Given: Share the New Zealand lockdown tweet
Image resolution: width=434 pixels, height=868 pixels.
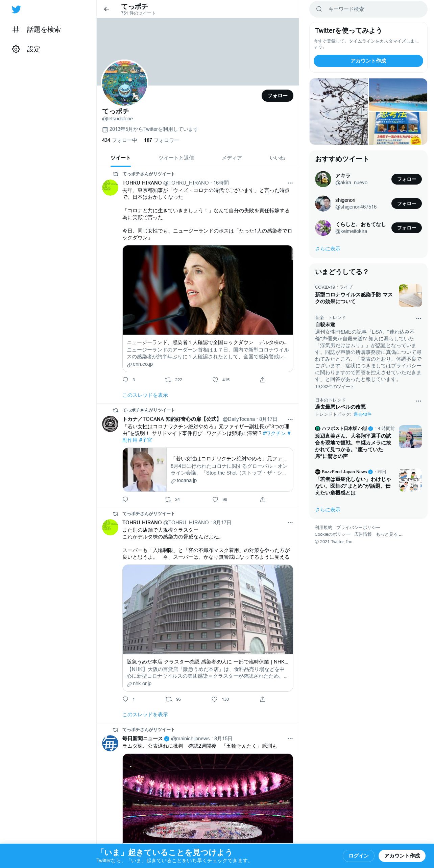Looking at the screenshot, I should (263, 380).
